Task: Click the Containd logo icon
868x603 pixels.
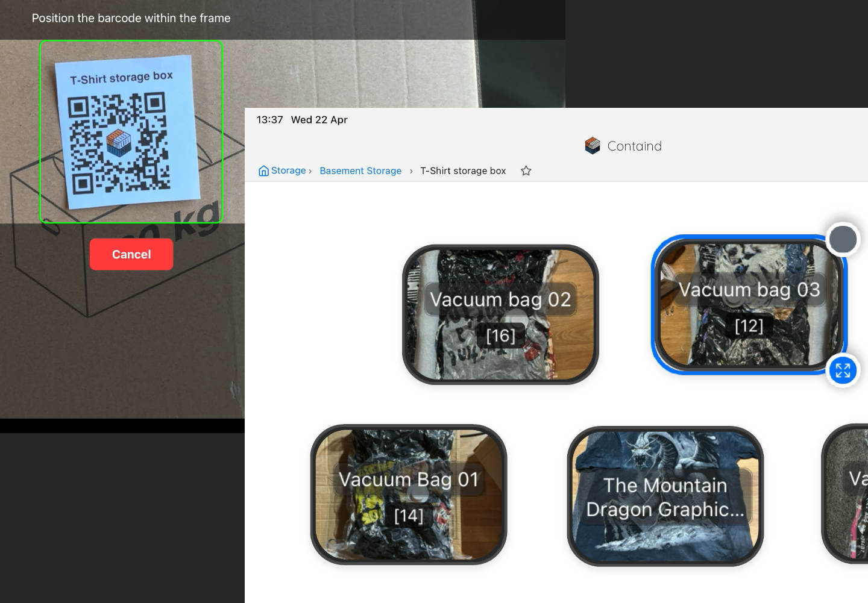Action: 593,146
